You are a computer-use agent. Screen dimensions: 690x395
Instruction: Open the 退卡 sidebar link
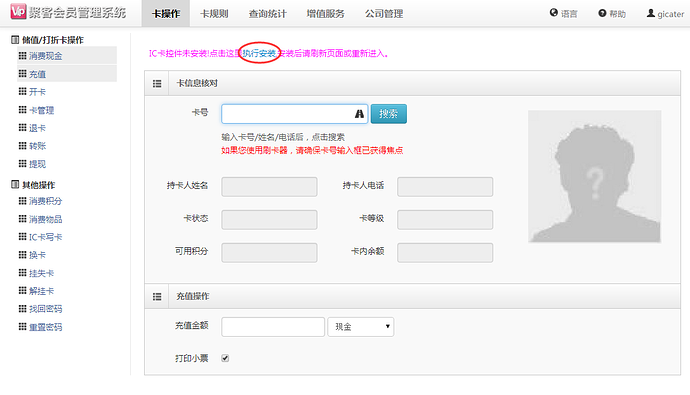coord(37,128)
